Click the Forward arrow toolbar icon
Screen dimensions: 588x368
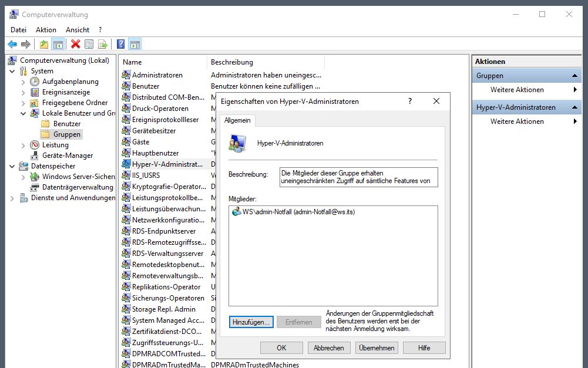26,44
